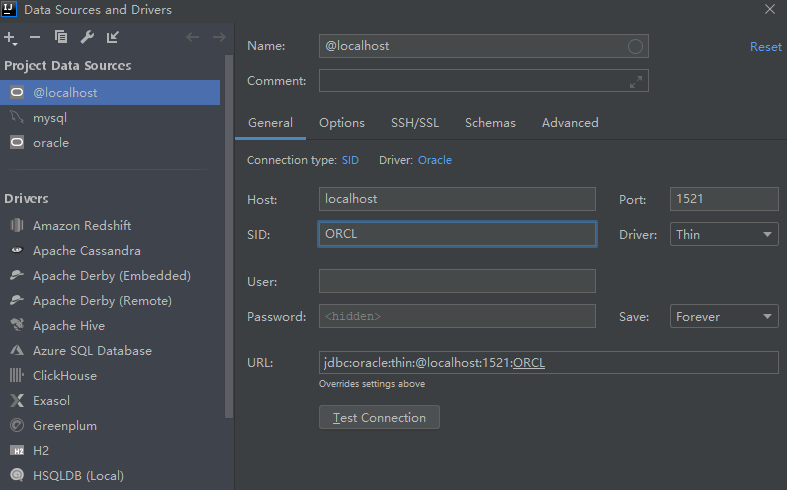Select the Amazon Redshift driver
Viewport: 787px width, 490px height.
click(81, 226)
